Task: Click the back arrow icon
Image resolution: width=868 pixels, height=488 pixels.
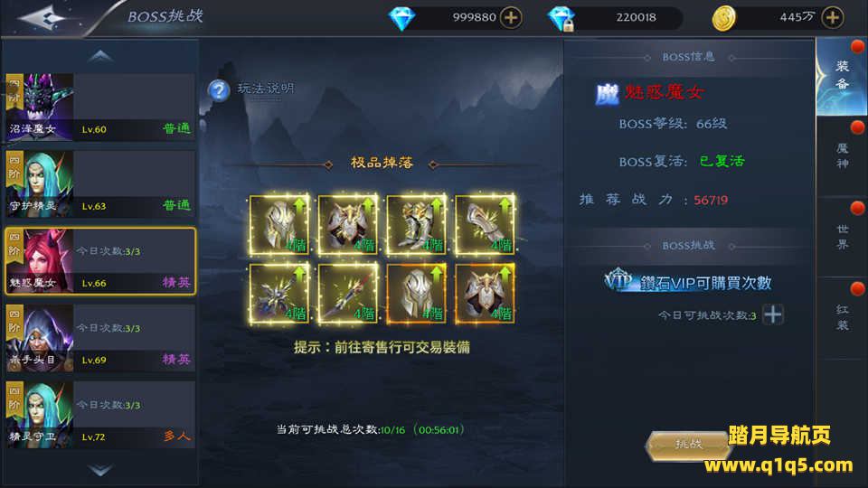Action: [x=45, y=18]
